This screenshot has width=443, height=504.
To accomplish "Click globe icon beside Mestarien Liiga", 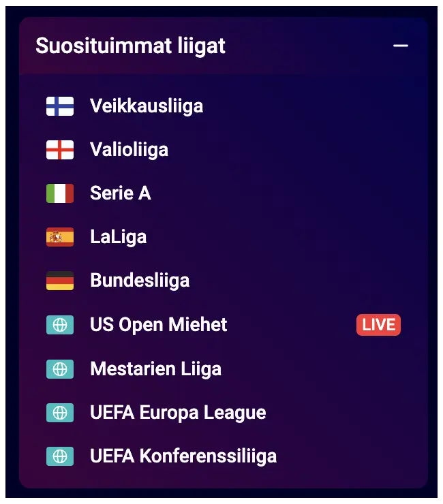I will [60, 369].
